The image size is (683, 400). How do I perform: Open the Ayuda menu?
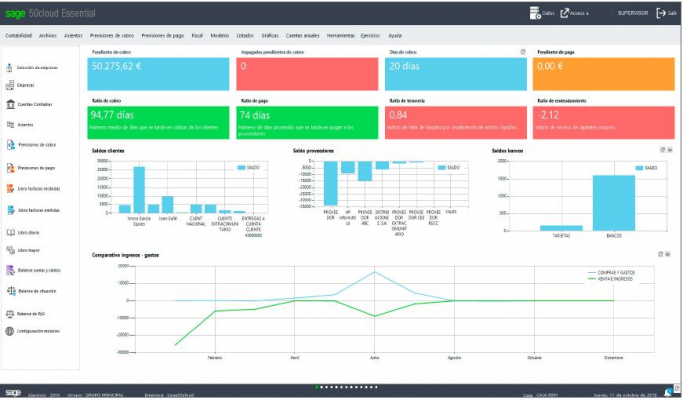[395, 36]
